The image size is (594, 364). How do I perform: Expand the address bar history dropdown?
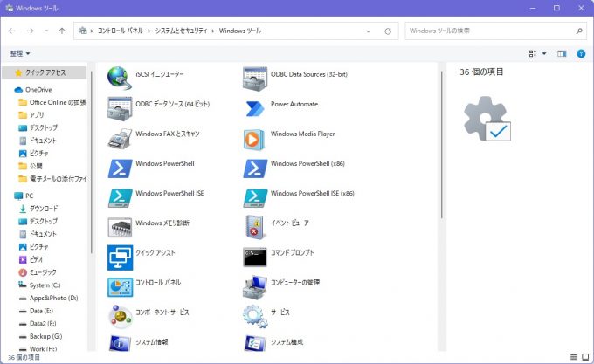click(369, 31)
